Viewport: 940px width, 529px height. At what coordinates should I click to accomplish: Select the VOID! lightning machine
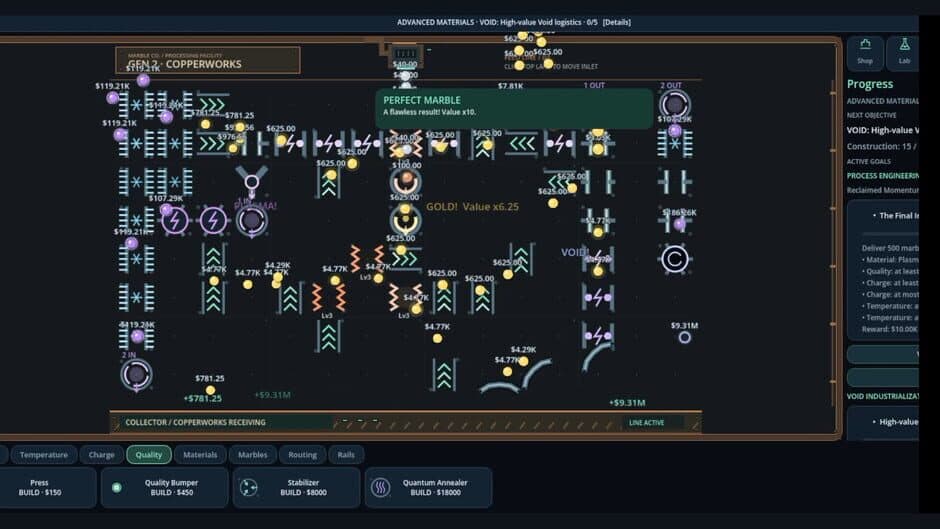click(598, 259)
